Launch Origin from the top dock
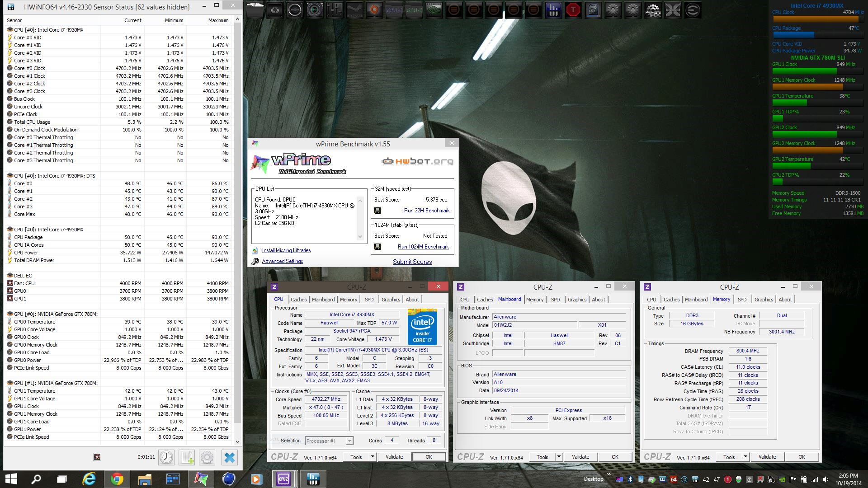This screenshot has width=868, height=488. click(374, 10)
